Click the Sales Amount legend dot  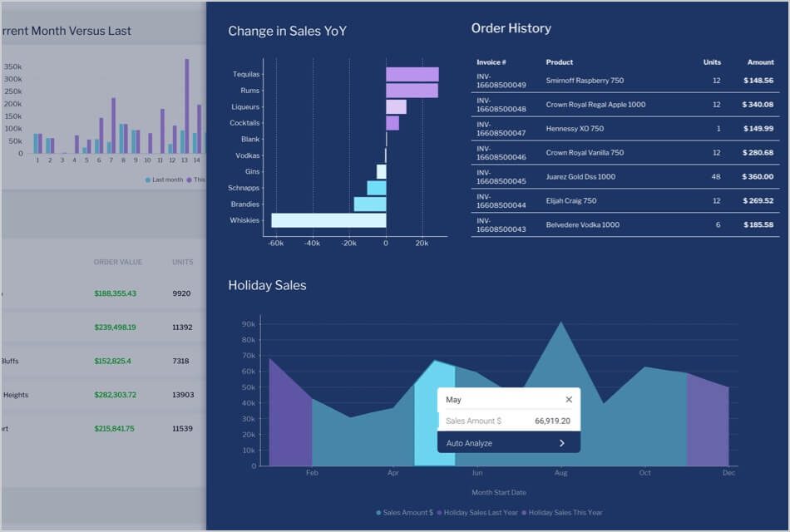[378, 513]
